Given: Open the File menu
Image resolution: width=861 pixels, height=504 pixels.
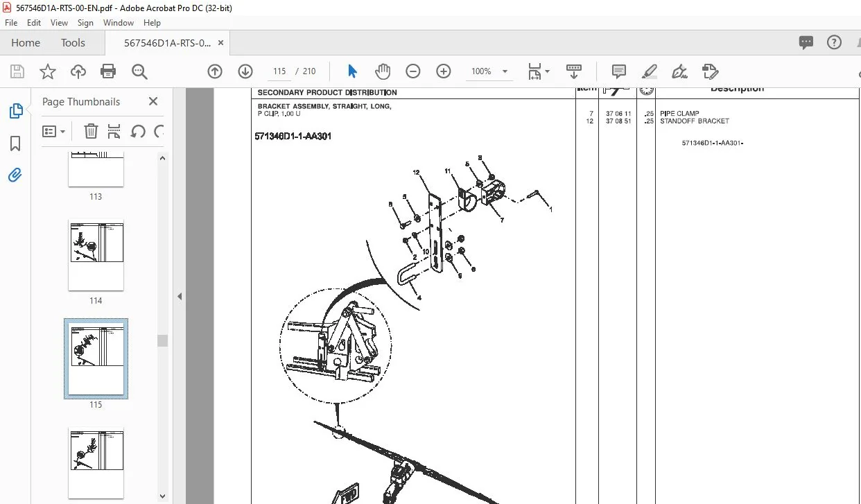Looking at the screenshot, I should (11, 23).
